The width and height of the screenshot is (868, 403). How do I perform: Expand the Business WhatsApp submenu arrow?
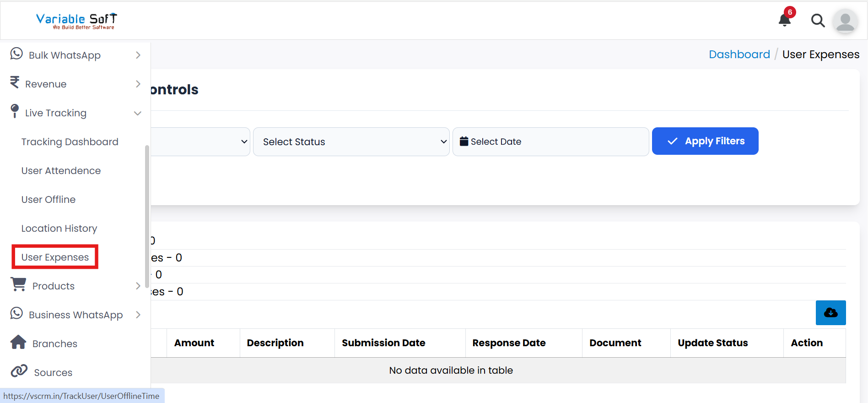click(138, 315)
